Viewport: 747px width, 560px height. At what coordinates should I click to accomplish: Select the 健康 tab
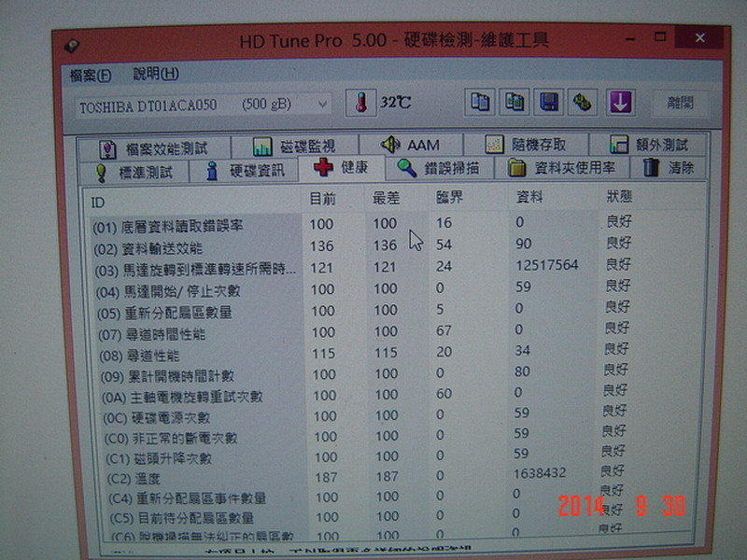[x=341, y=167]
